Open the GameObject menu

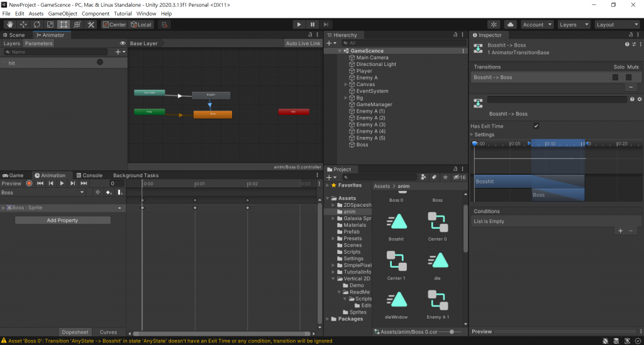[x=62, y=13]
